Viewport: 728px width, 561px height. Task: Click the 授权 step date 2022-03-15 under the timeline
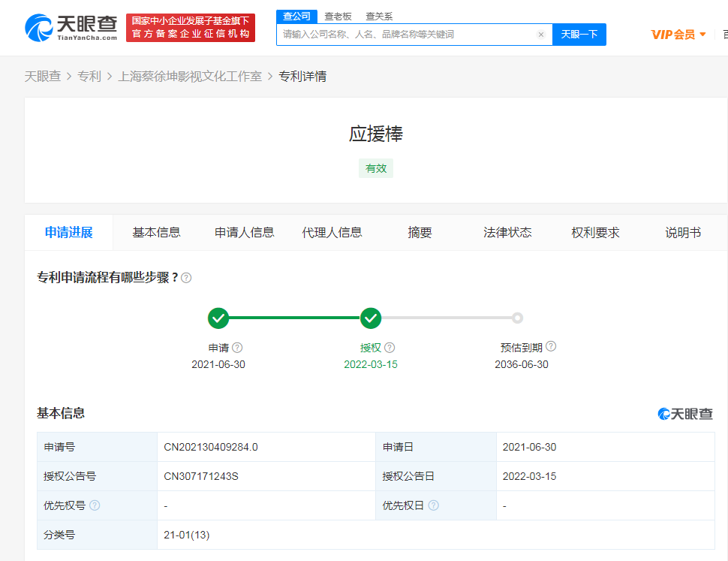click(371, 364)
